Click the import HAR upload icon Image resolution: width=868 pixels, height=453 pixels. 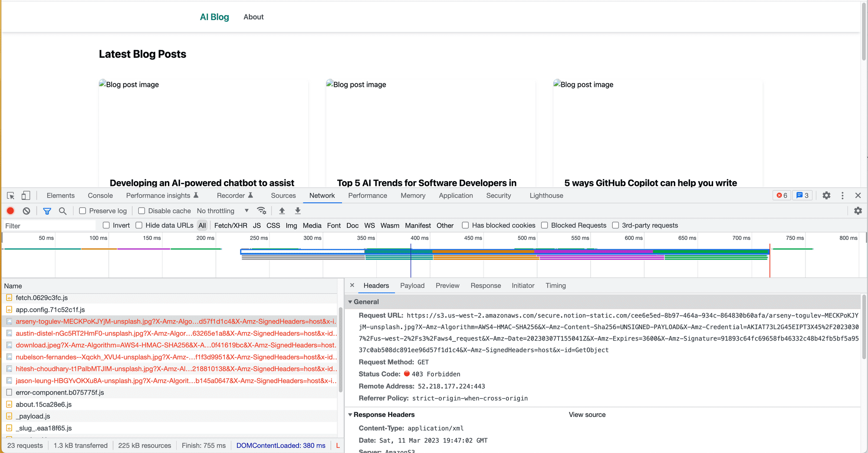pyautogui.click(x=282, y=211)
